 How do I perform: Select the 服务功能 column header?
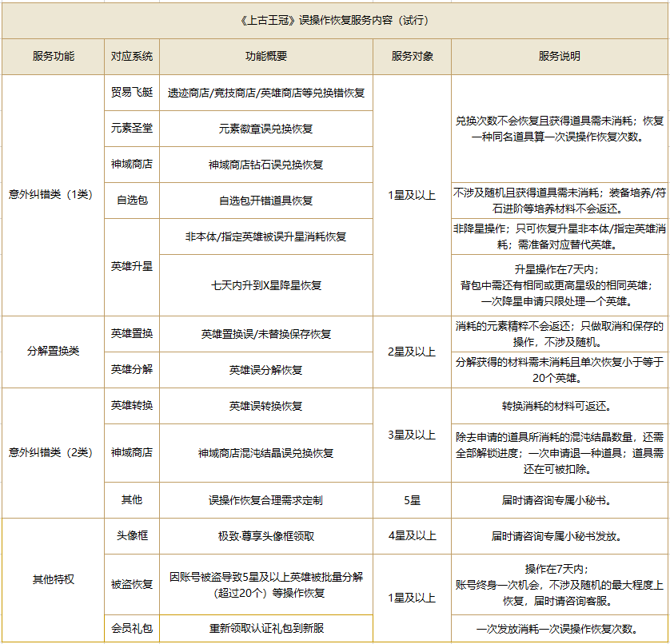point(53,57)
